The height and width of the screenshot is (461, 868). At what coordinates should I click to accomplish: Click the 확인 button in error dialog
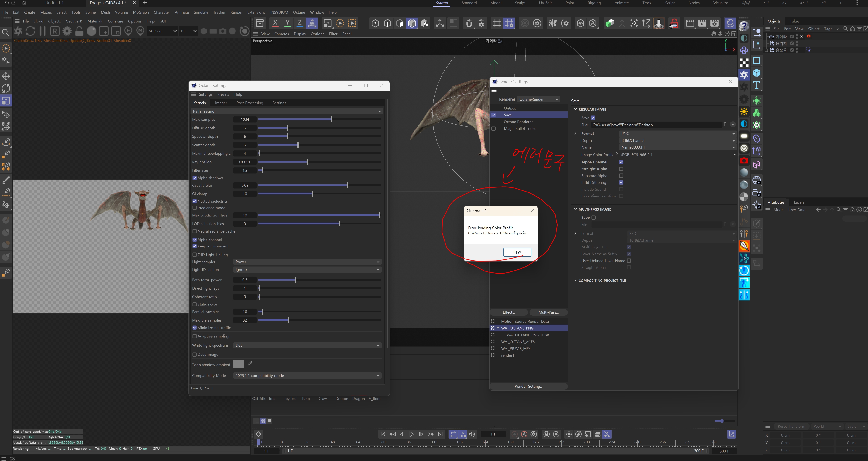(x=517, y=252)
